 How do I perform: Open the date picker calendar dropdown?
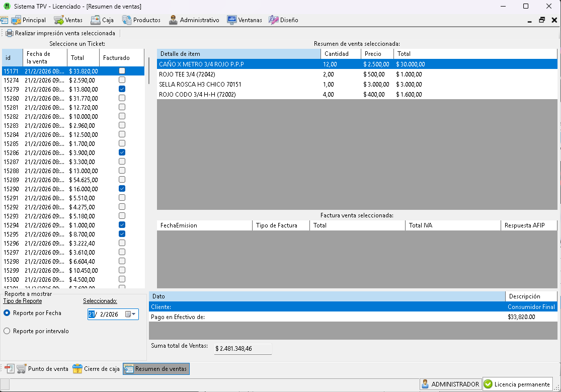pos(131,315)
